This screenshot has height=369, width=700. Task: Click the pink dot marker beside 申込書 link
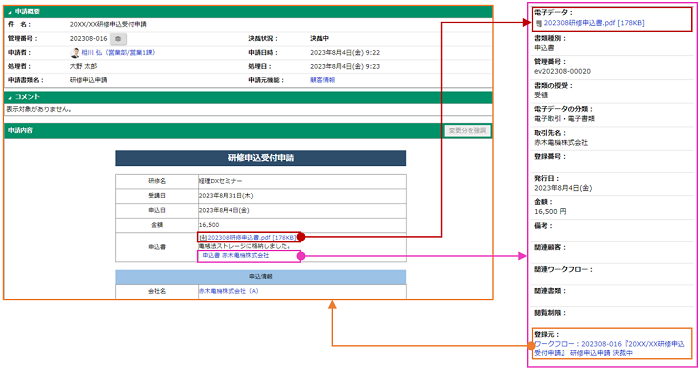click(x=301, y=256)
